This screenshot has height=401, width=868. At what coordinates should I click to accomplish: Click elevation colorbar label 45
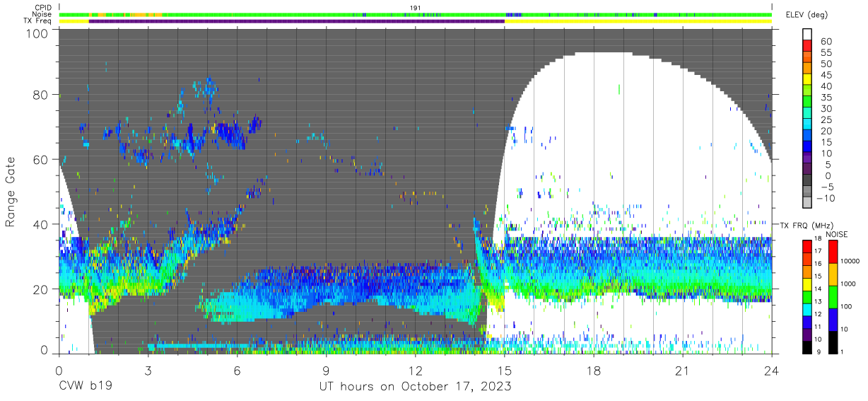(826, 75)
